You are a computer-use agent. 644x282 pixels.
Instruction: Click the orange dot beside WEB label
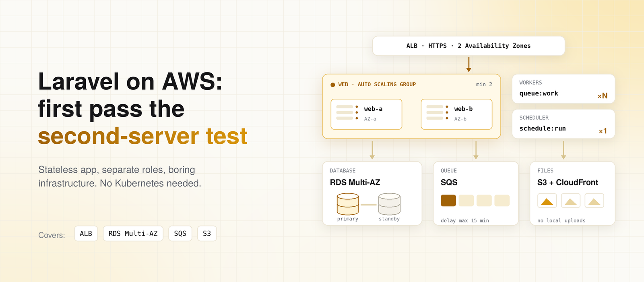coord(333,85)
